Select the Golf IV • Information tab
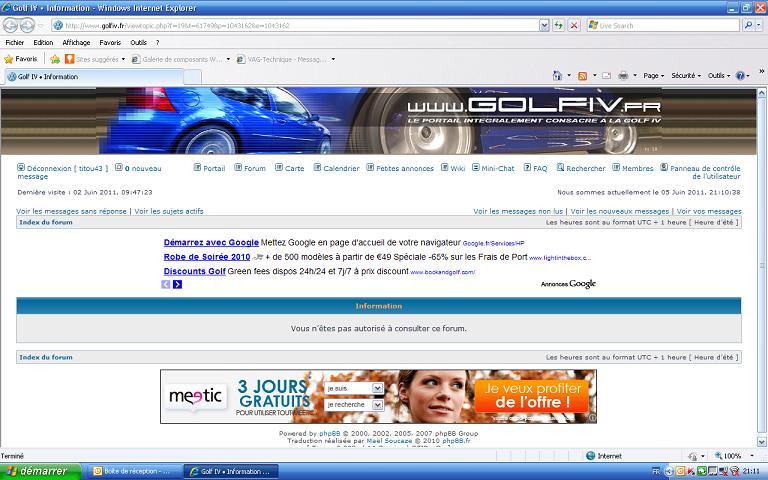The height and width of the screenshot is (480, 768). pyautogui.click(x=94, y=77)
